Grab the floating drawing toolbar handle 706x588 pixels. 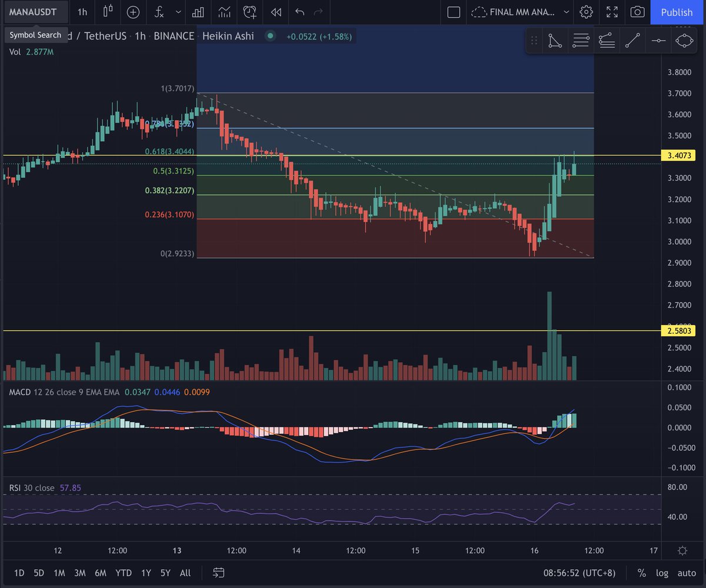point(534,41)
